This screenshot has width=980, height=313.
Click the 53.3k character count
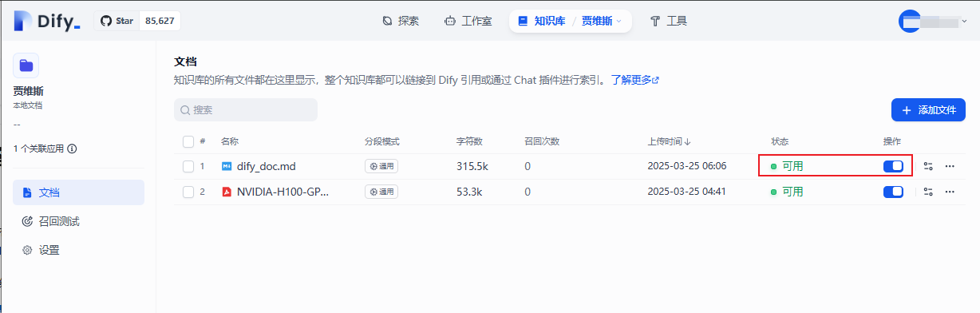(470, 192)
